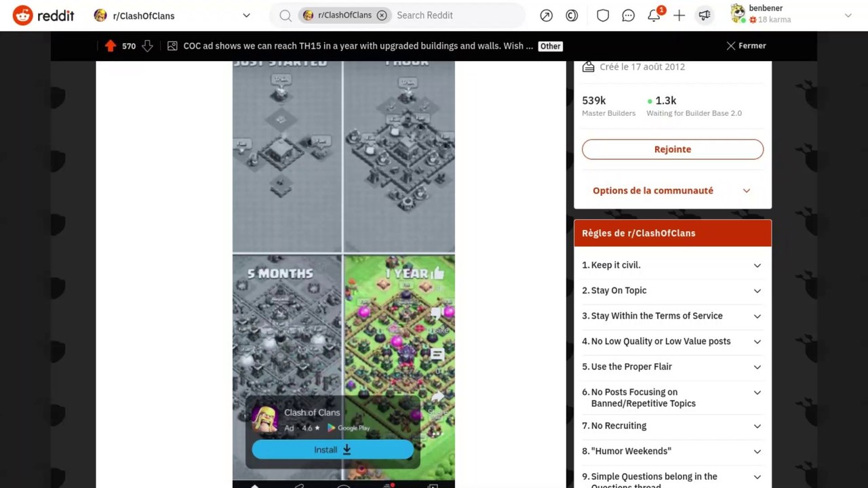Click the 18 karma label
Viewport: 868px width, 488px height.
click(x=774, y=20)
